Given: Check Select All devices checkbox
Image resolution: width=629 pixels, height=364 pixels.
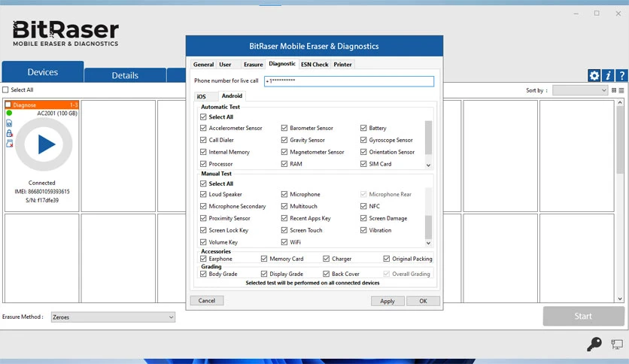Looking at the screenshot, I should click(5, 89).
